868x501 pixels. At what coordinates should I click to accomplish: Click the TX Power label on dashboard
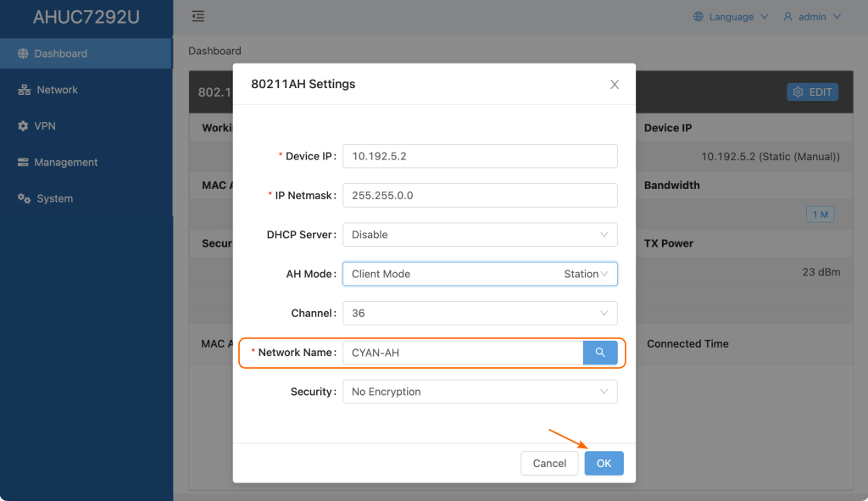pos(668,243)
